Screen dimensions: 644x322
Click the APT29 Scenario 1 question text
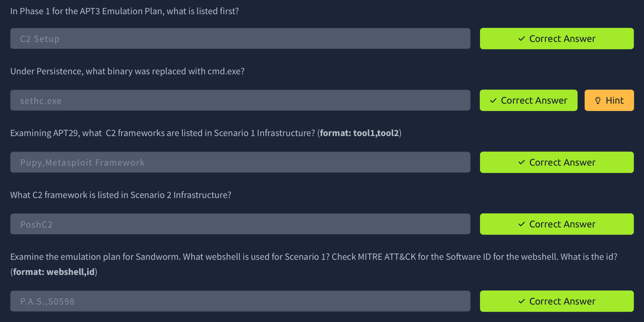pyautogui.click(x=206, y=133)
